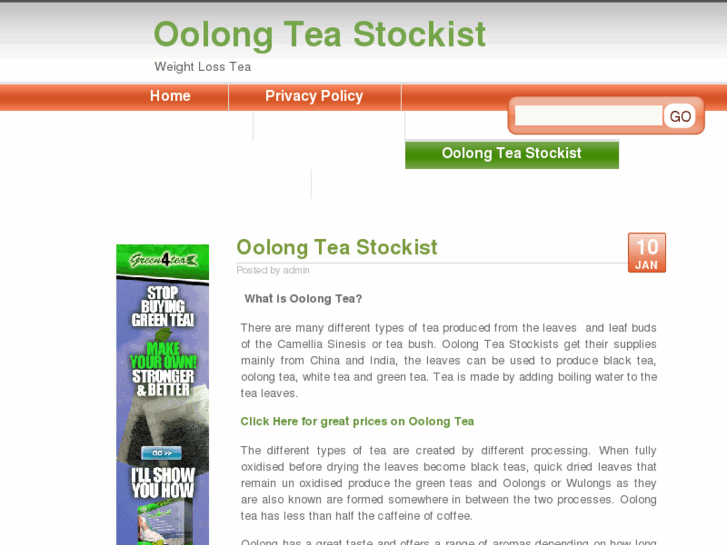727x545 pixels.
Task: Click the GO search button
Action: tap(680, 116)
